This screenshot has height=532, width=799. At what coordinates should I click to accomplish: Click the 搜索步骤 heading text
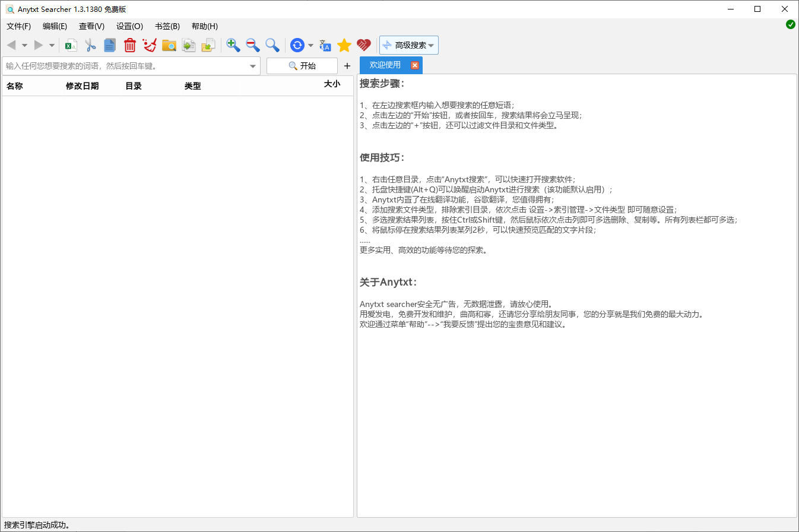[382, 84]
